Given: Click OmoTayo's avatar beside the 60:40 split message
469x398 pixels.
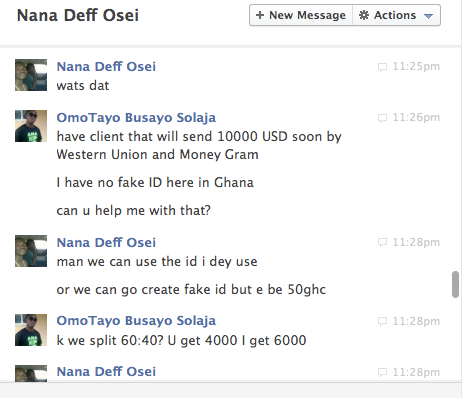Looking at the screenshot, I should click(31, 330).
